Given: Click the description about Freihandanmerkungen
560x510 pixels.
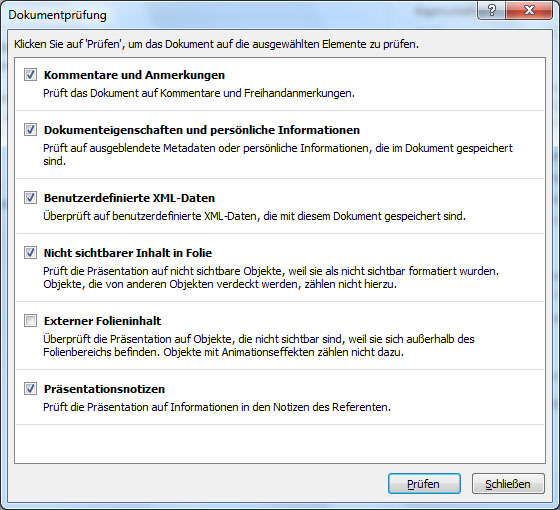Looking at the screenshot, I should tap(199, 93).
